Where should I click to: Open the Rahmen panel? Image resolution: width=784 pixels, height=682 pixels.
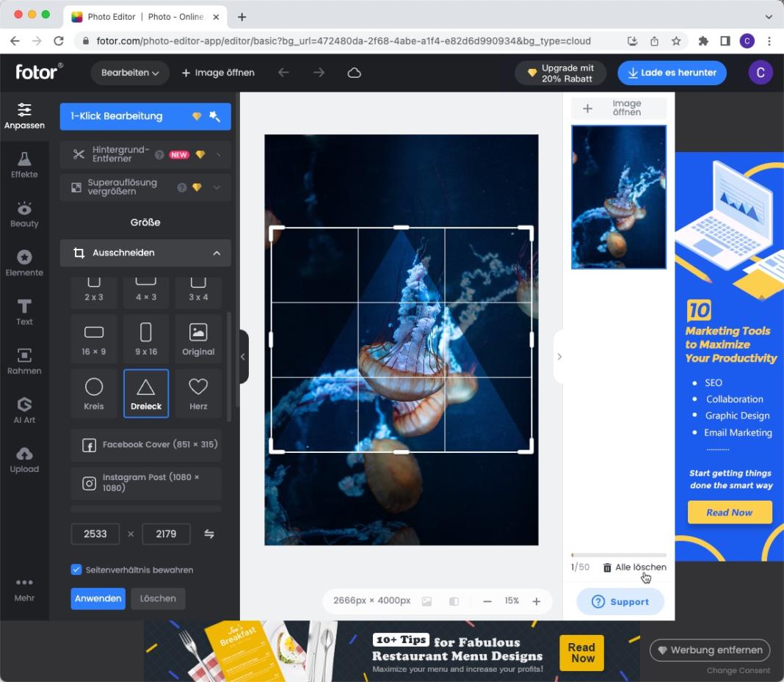(x=24, y=361)
